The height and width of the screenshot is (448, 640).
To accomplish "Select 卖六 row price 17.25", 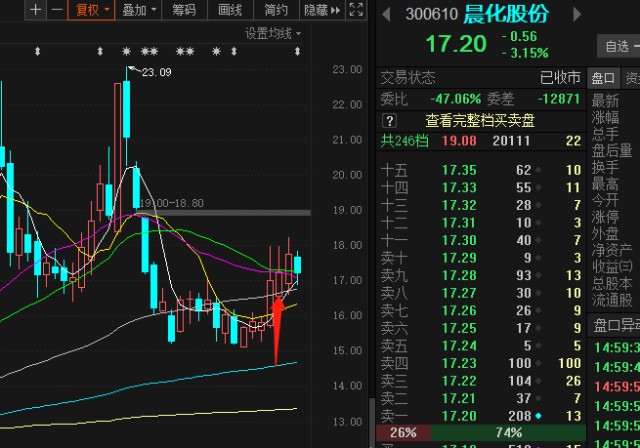I will 459,328.
